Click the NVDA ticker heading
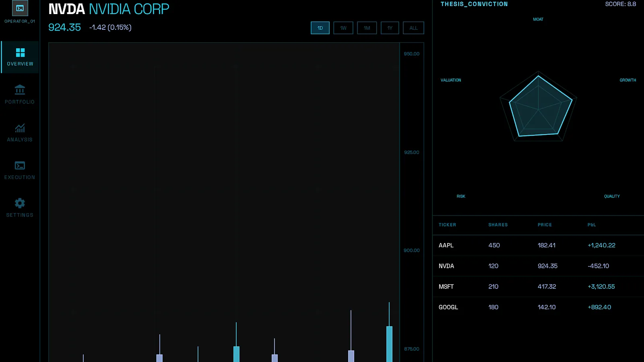The height and width of the screenshot is (362, 644). [66, 9]
